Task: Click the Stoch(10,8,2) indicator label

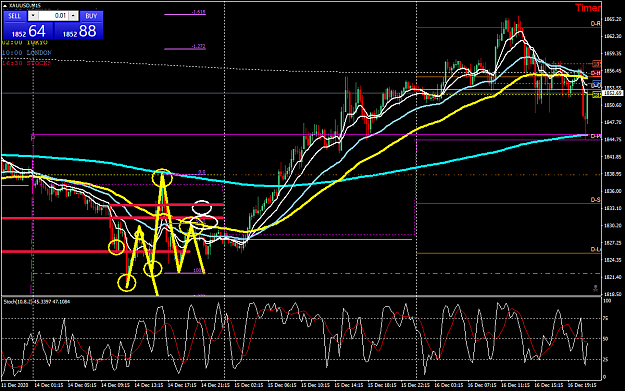Action: tap(37, 302)
